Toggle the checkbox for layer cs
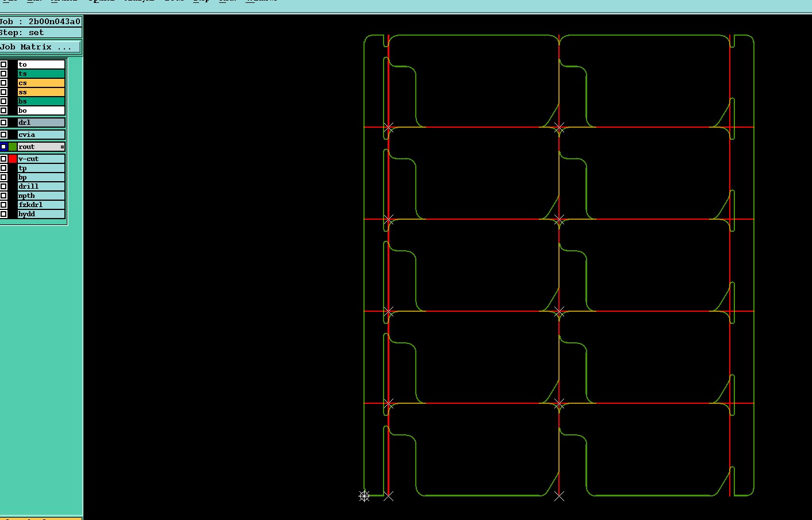The width and height of the screenshot is (812, 520). point(3,83)
